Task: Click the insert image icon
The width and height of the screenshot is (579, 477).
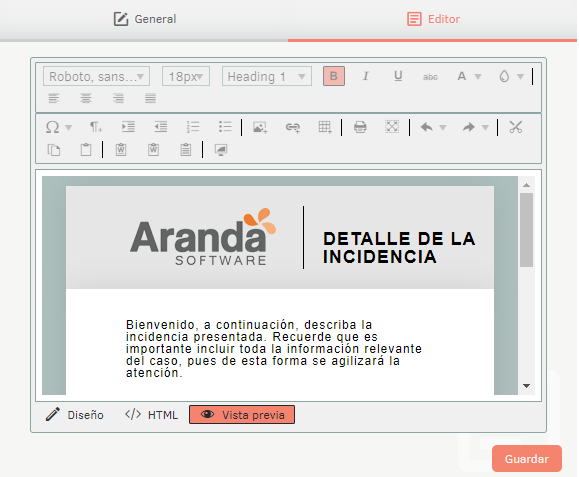Action: tap(260, 127)
